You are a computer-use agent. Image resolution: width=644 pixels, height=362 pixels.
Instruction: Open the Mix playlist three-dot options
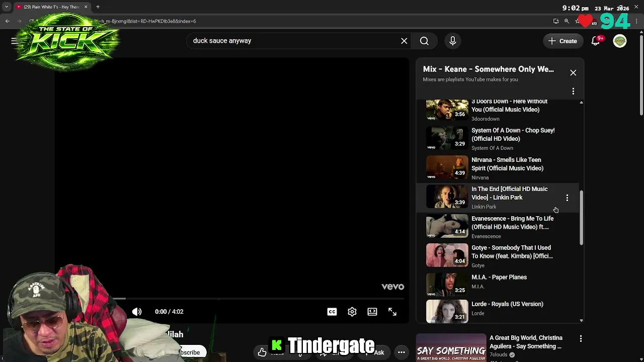(573, 91)
